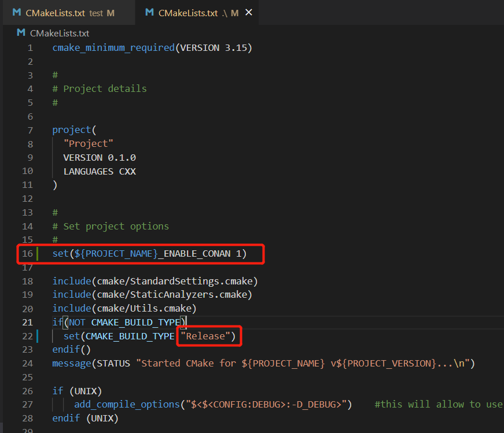Select the active CMakeLists.txt .\ tab
Screen dimensions: 504x433
pos(197,13)
